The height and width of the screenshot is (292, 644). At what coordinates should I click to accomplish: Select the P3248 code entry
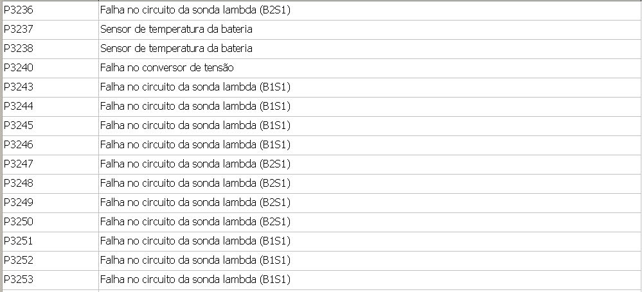pos(18,184)
